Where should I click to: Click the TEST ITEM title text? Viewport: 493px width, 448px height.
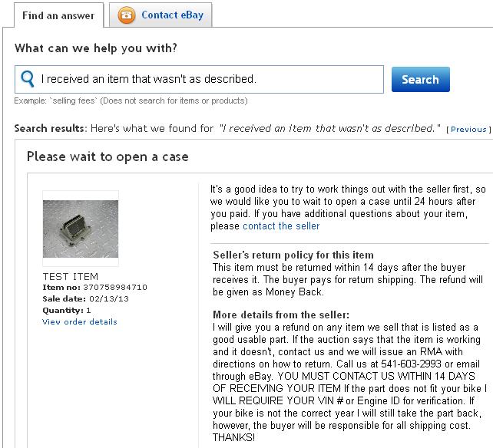point(71,276)
